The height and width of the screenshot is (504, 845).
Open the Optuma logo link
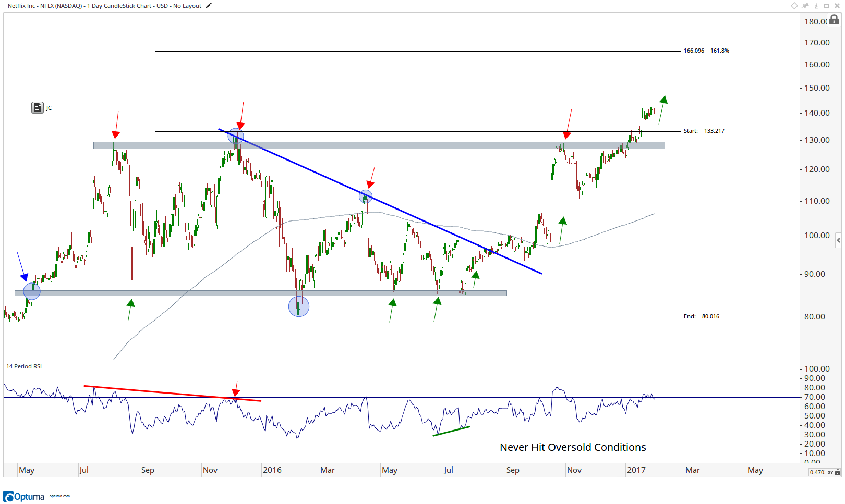pyautogui.click(x=24, y=496)
